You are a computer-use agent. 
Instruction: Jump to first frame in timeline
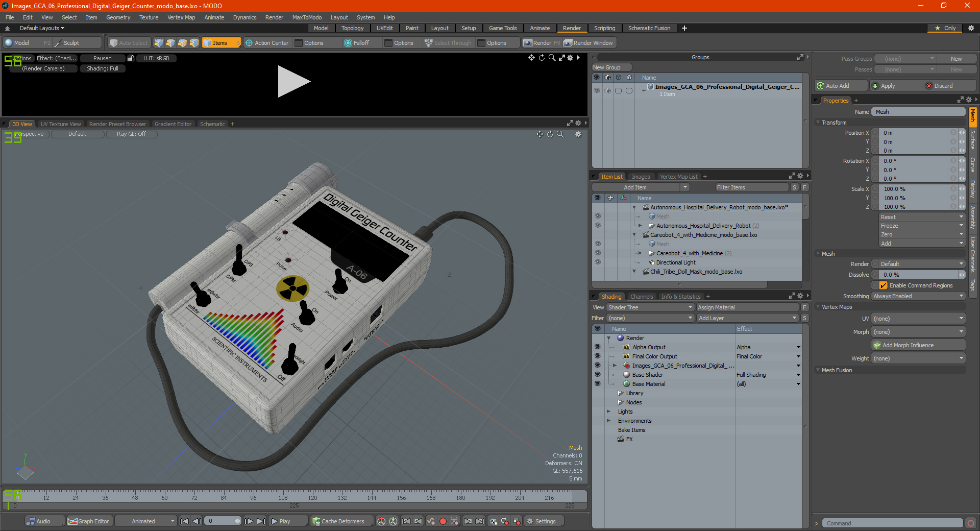point(185,521)
